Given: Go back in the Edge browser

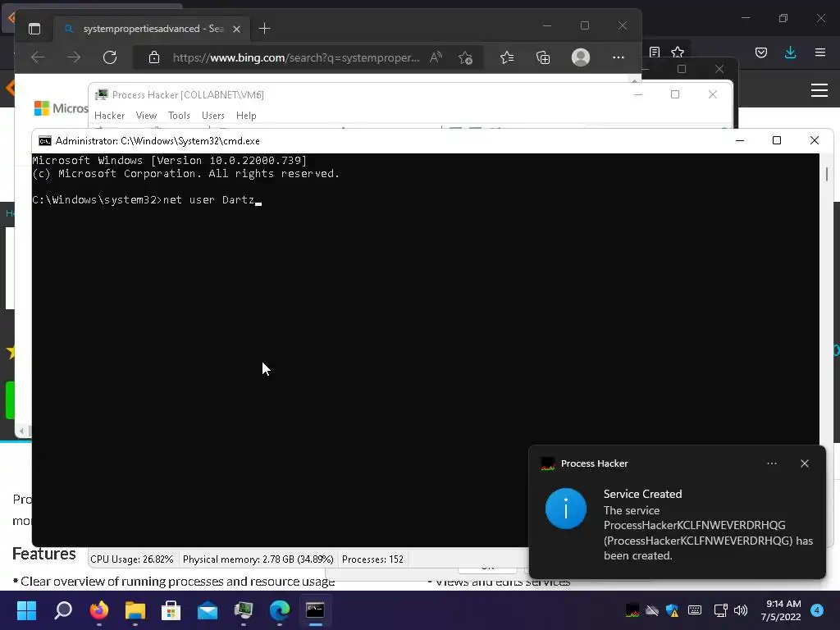Looking at the screenshot, I should [38, 57].
